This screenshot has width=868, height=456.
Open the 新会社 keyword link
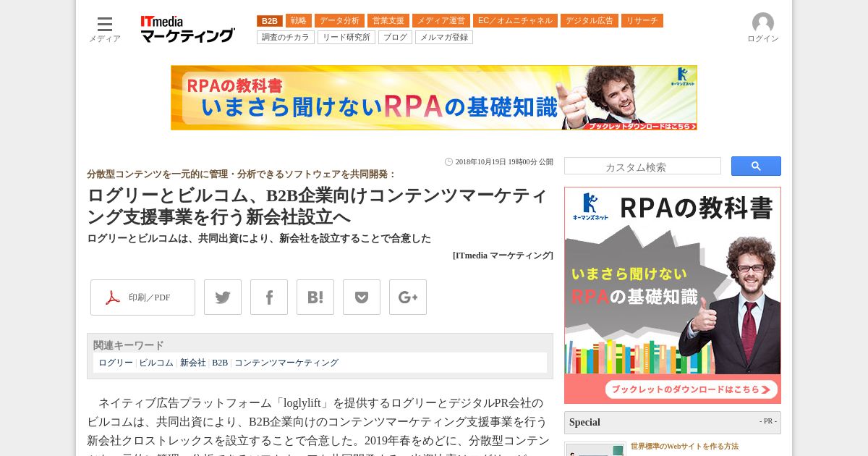click(193, 363)
